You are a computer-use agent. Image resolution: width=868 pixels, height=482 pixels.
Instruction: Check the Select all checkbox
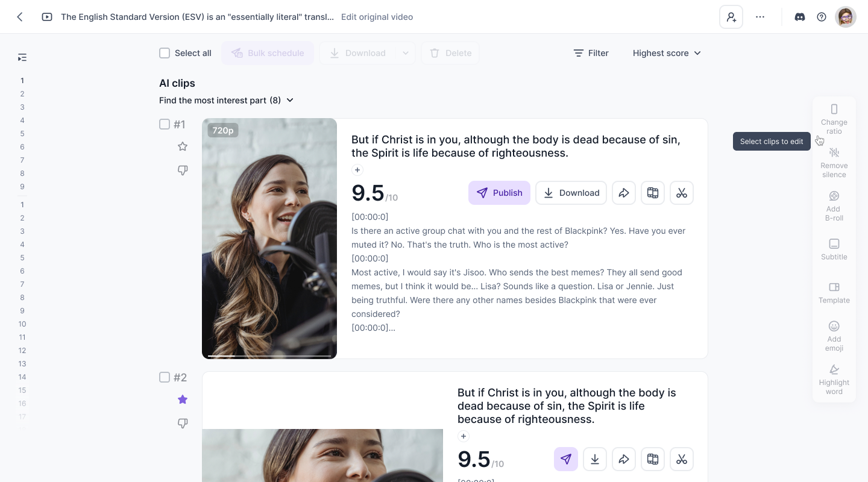tap(165, 53)
